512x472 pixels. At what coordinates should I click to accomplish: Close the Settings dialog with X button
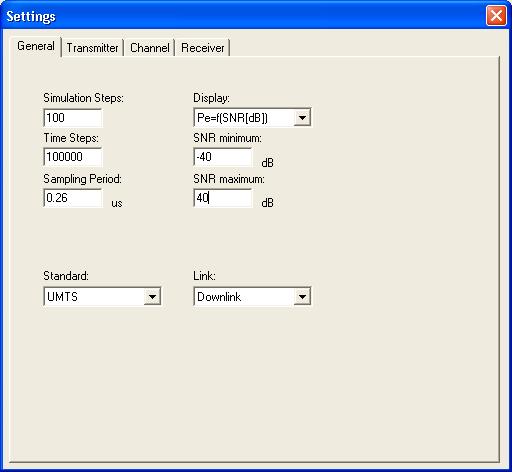(x=496, y=15)
